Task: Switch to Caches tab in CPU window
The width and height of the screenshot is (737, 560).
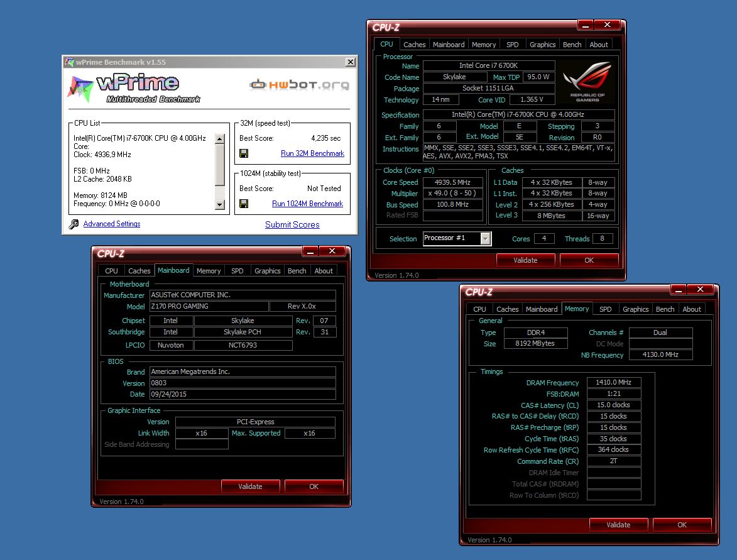Action: click(414, 45)
